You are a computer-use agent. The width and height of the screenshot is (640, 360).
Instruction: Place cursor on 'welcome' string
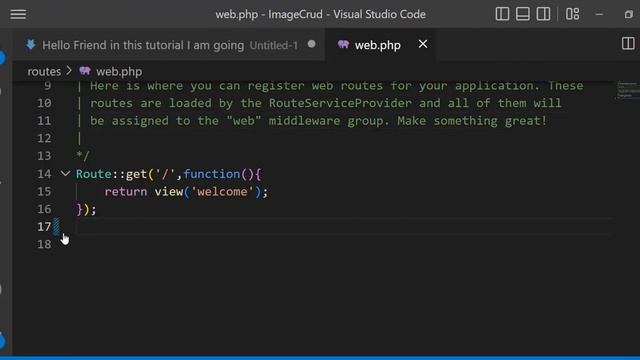[222, 191]
